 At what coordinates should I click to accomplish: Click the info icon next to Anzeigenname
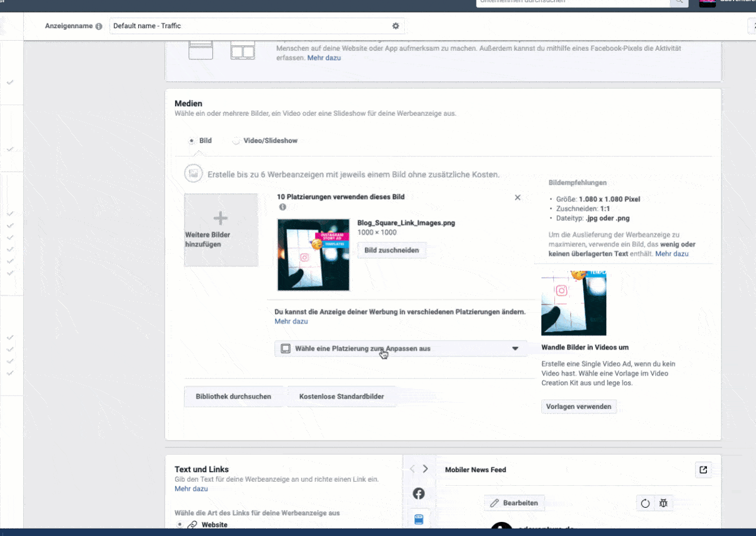click(99, 27)
